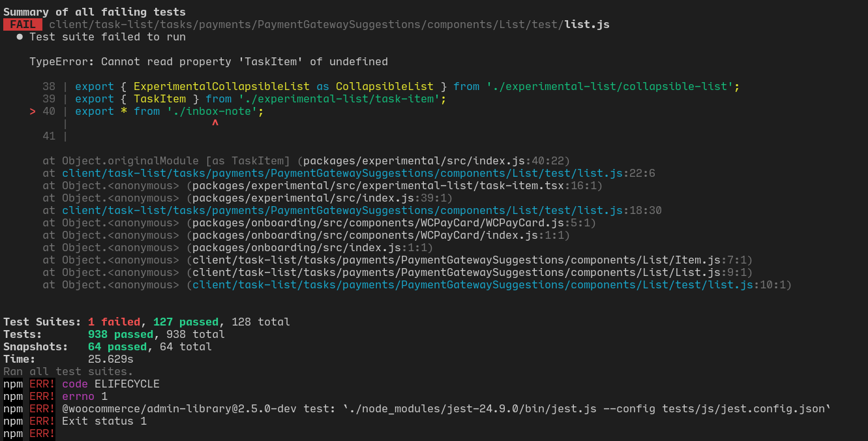The width and height of the screenshot is (868, 441).
Task: Click stack frame packages/onboarding/src/index.js:1:1
Action: (x=238, y=247)
